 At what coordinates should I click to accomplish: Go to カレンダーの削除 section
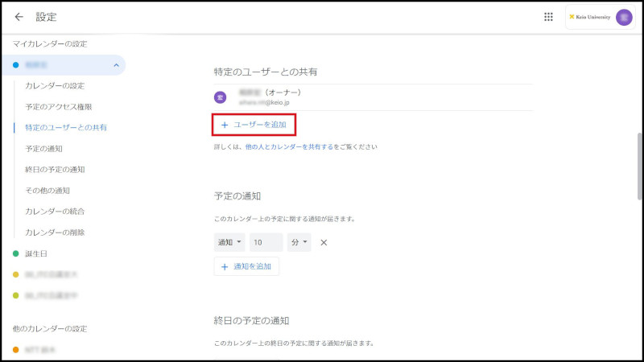tap(55, 232)
